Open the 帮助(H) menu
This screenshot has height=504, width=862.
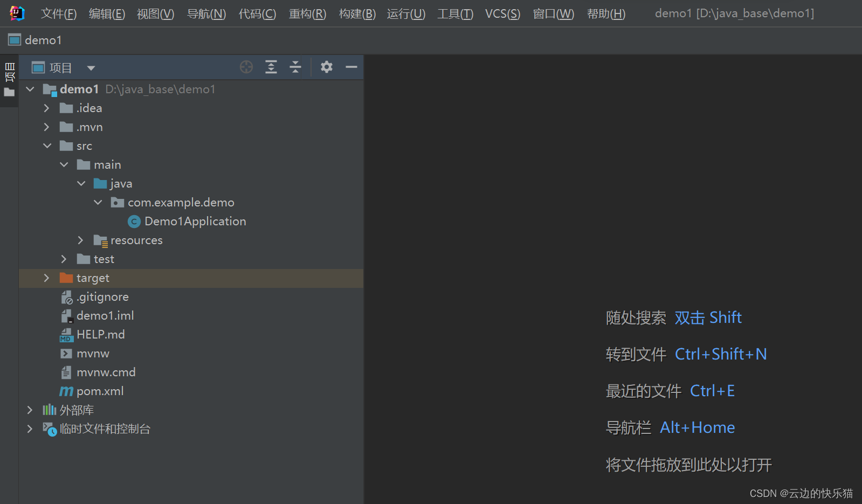point(606,13)
